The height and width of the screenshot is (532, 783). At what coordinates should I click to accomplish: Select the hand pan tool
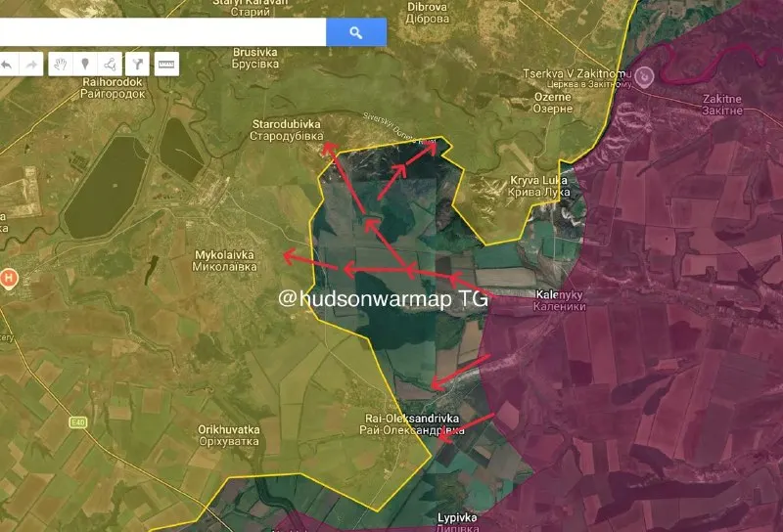pyautogui.click(x=61, y=65)
